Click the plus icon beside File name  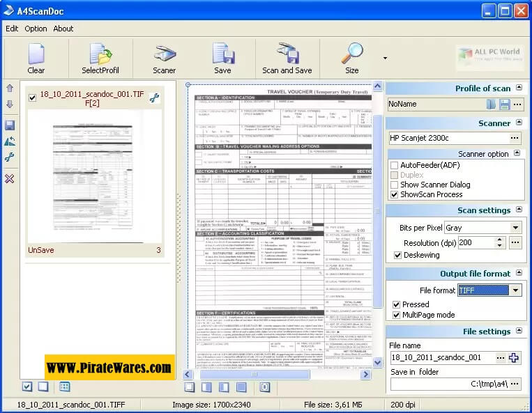[515, 358]
